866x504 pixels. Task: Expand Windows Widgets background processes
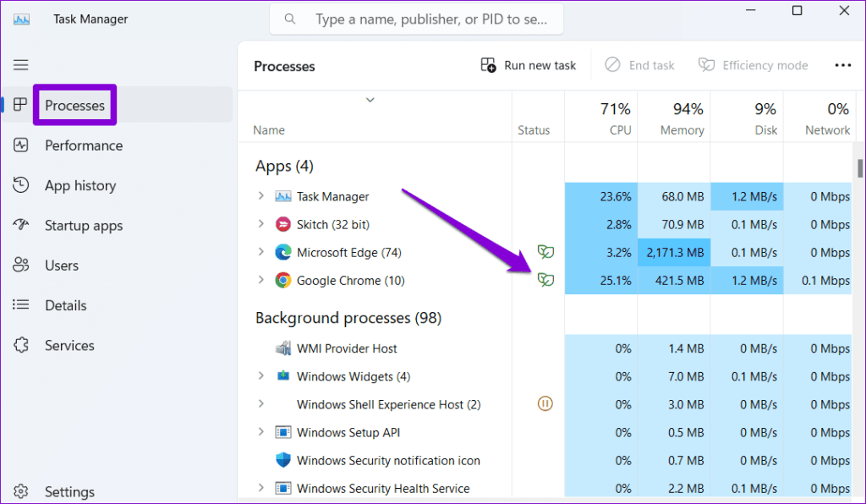(x=260, y=376)
